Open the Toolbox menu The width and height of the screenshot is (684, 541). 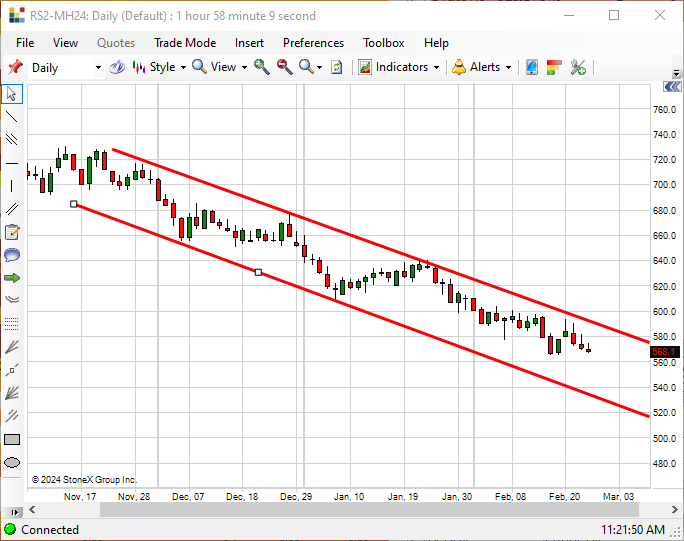383,43
